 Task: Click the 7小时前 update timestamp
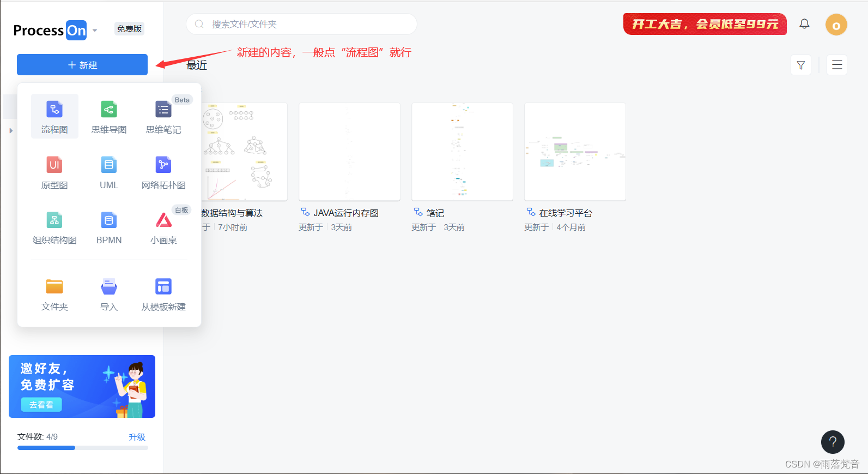pyautogui.click(x=233, y=227)
